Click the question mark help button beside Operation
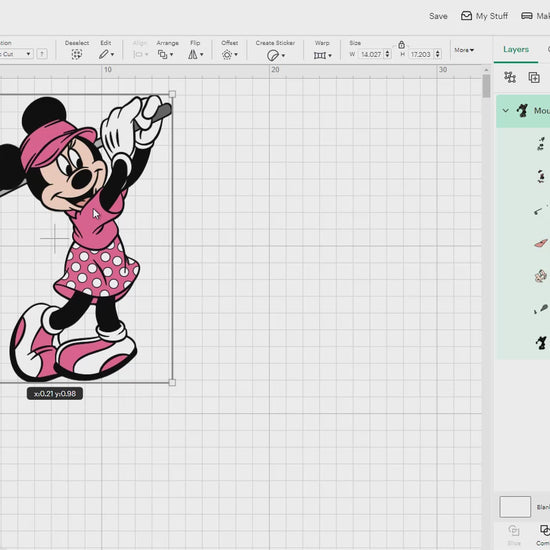The height and width of the screenshot is (550, 550). click(x=42, y=54)
